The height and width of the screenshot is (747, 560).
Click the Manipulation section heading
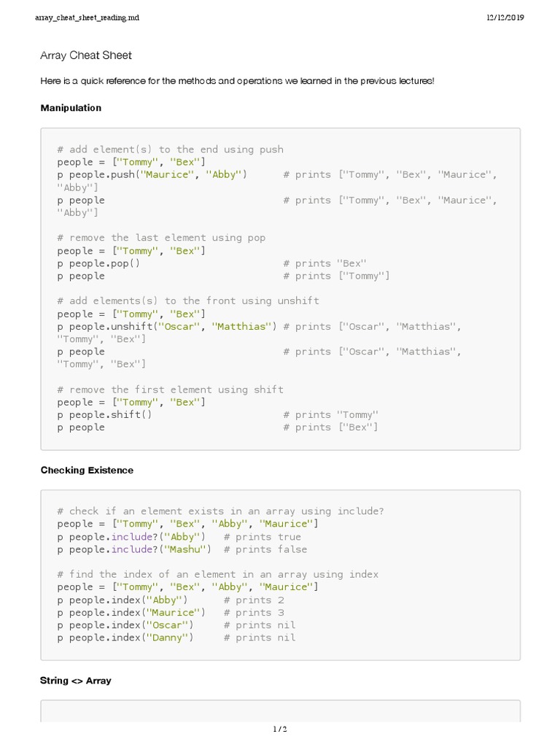click(71, 108)
